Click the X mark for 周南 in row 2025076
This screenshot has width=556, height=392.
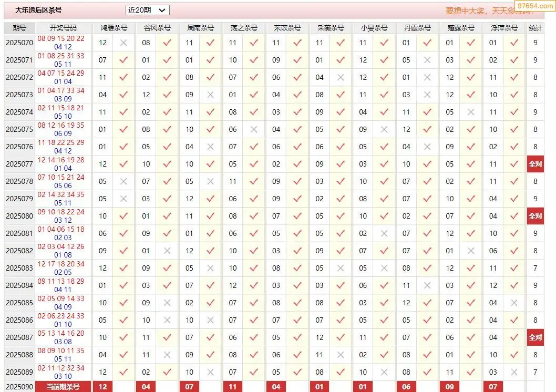coord(210,147)
